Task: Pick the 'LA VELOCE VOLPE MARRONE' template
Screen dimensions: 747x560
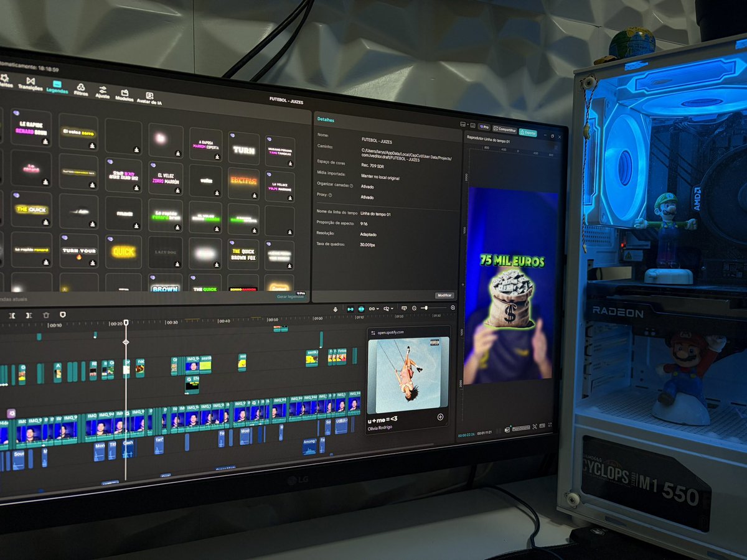Action: 280,187
